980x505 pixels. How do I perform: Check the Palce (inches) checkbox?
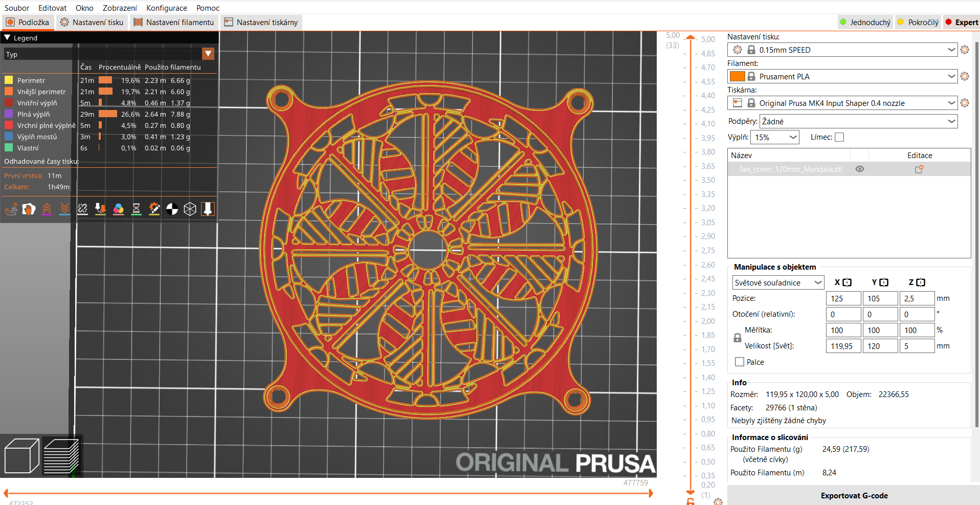point(740,362)
